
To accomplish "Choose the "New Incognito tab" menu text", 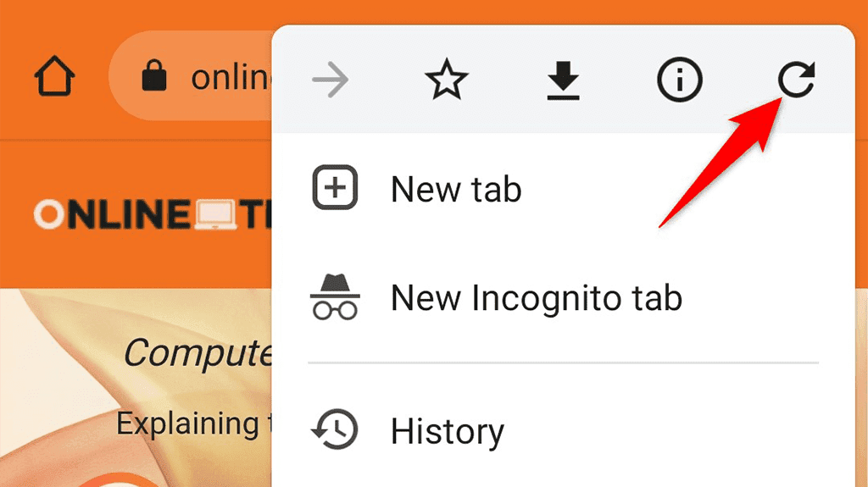I will 536,298.
